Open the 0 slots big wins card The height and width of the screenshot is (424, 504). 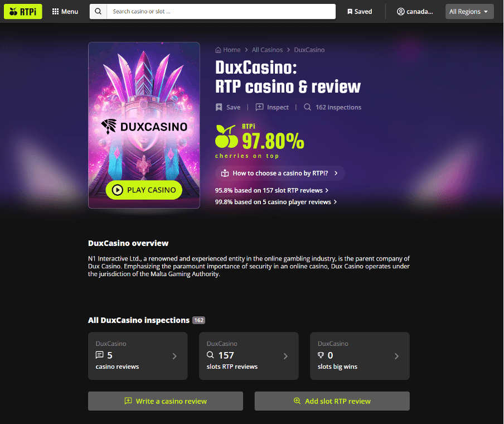pos(360,356)
